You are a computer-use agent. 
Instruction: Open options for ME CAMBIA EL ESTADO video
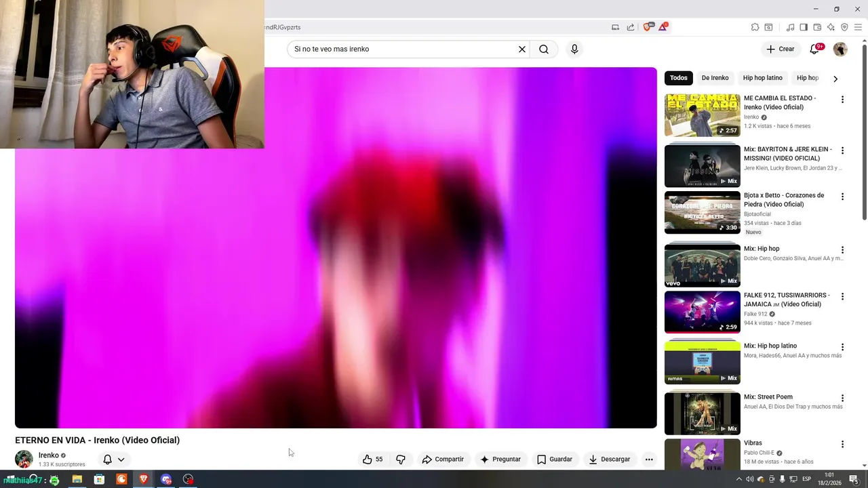click(x=842, y=100)
